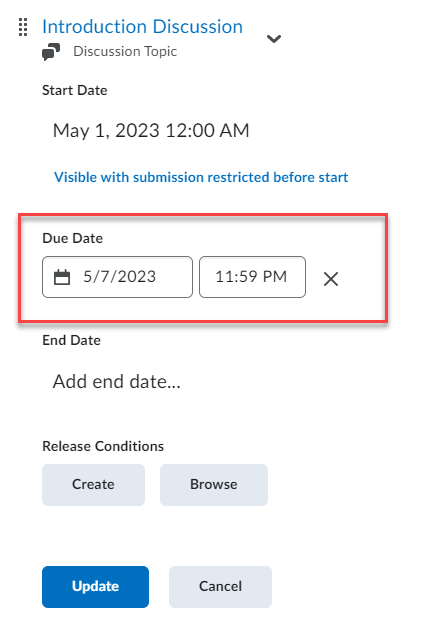Open the due date 5/7/2023 date picker
Screen dimensions: 438x625
(x=117, y=277)
